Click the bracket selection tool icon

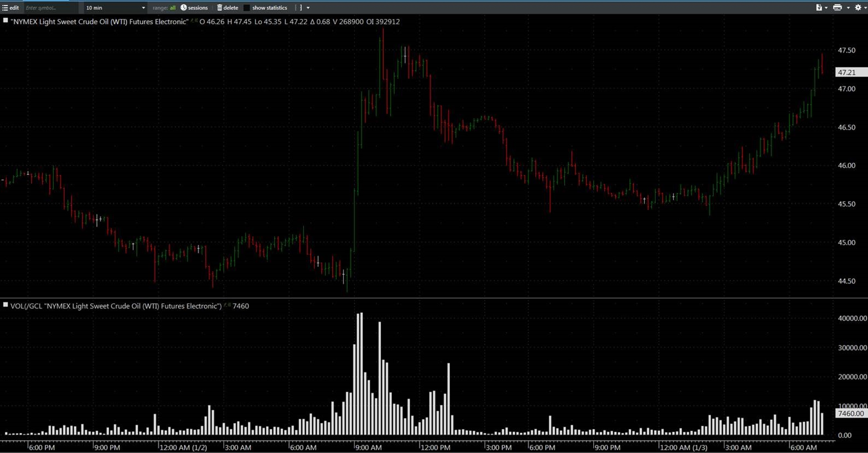point(298,7)
